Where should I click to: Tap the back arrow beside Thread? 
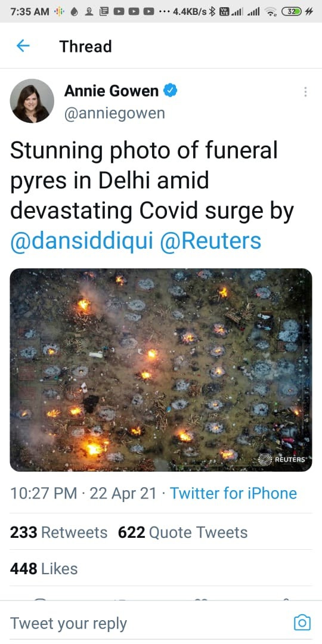(23, 45)
